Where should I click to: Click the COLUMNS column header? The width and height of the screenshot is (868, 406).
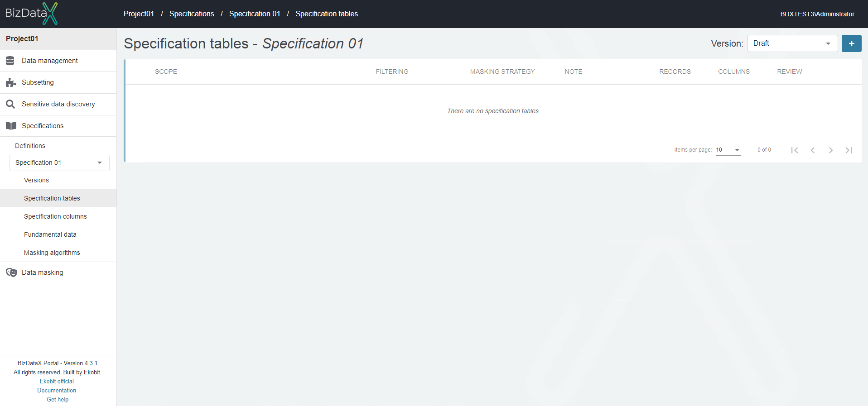734,72
